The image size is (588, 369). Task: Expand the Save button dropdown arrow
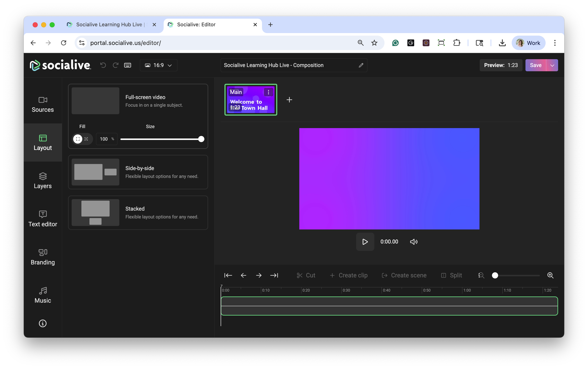click(x=552, y=65)
